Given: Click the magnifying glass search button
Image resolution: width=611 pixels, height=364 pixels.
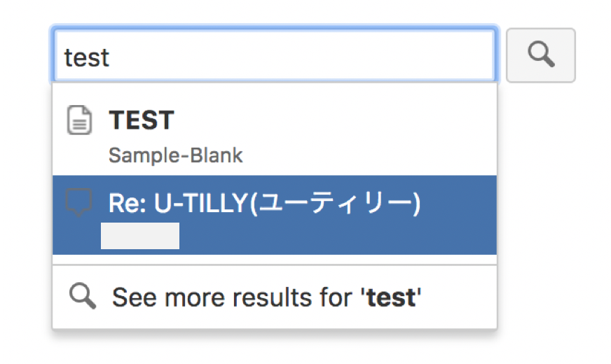Looking at the screenshot, I should [x=540, y=55].
